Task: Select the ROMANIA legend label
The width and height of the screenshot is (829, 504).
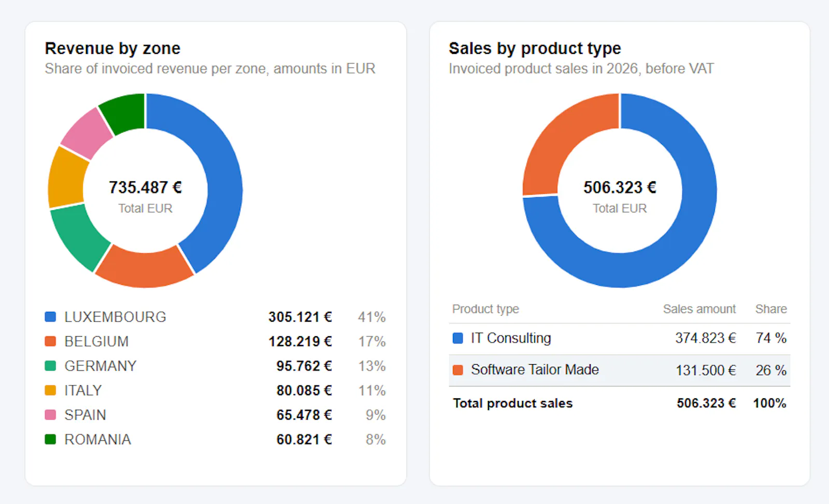Action: tap(97, 440)
